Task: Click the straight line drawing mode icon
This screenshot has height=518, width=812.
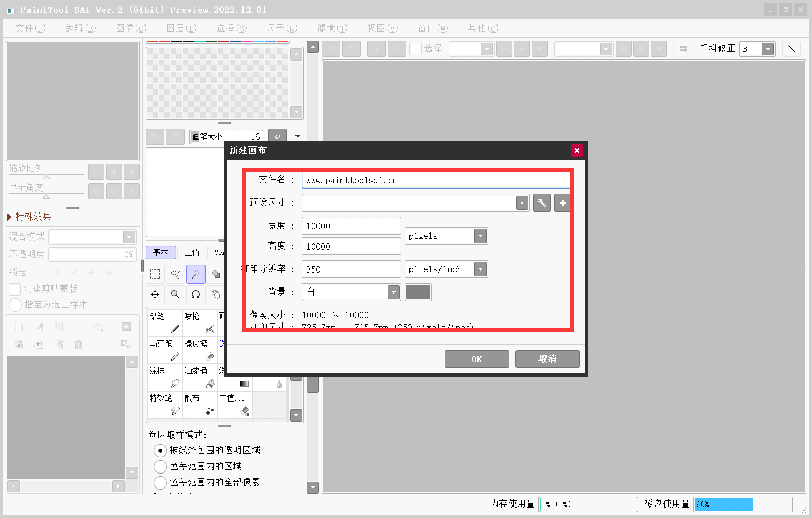Action: point(791,49)
